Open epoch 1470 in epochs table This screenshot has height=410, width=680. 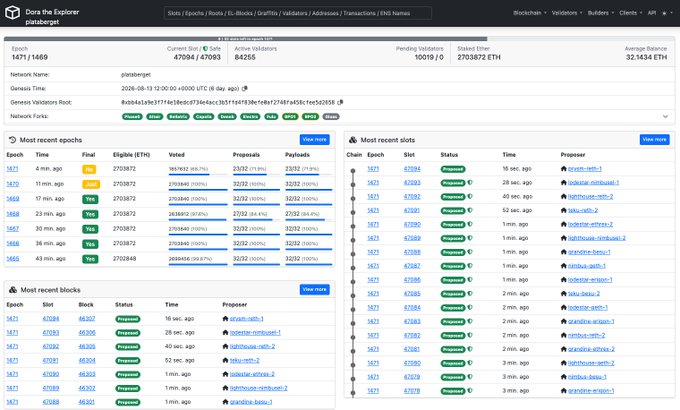click(13, 184)
